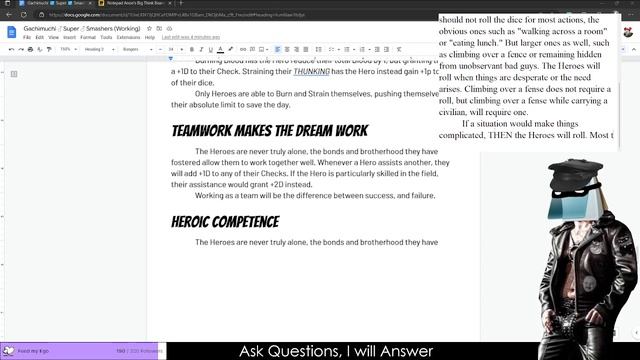Expand checklist options arrow
Image resolution: width=640 pixels, height=360 pixels.
(x=338, y=49)
